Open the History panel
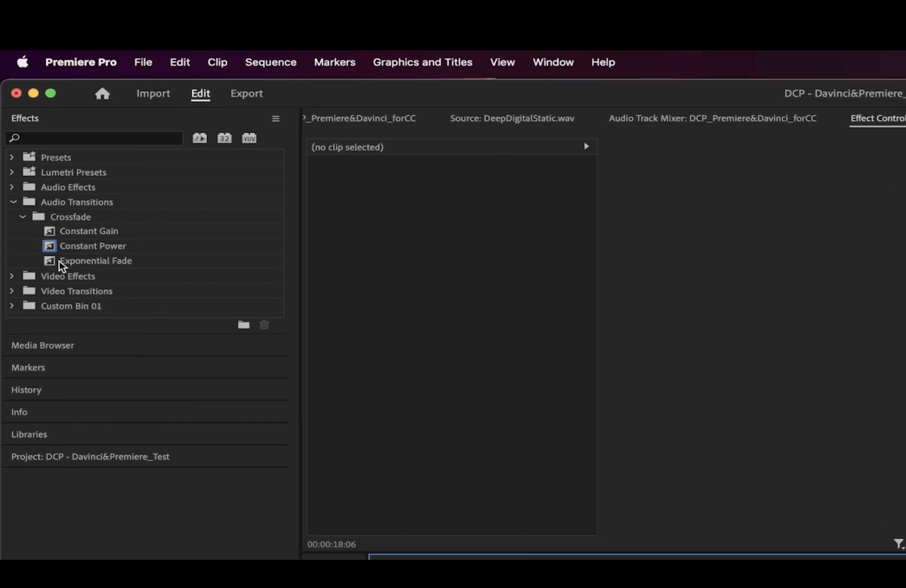 click(x=26, y=389)
